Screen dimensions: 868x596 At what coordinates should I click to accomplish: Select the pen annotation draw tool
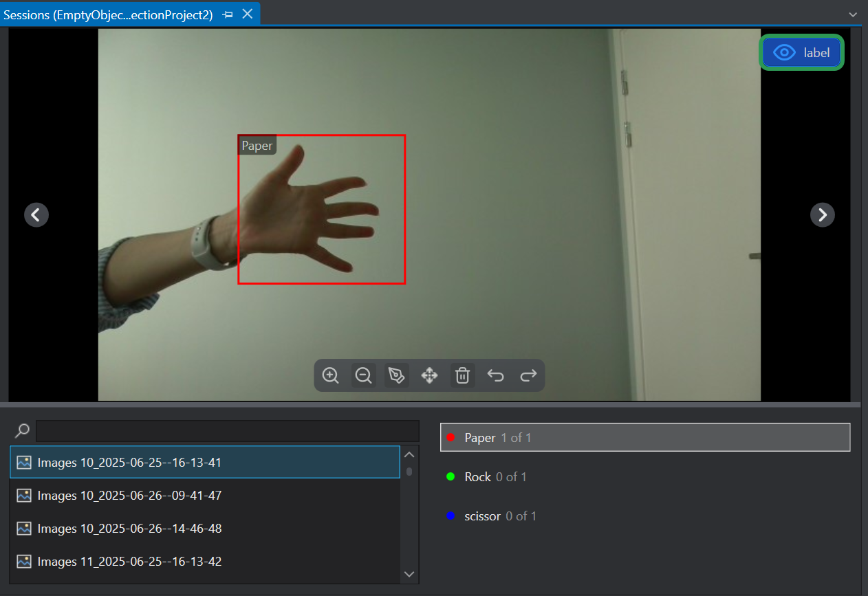pos(397,375)
